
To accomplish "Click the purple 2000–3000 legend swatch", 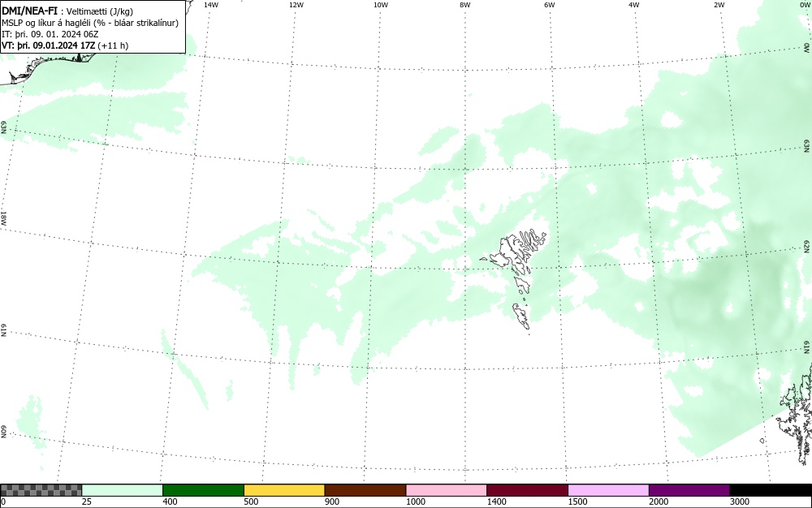I will [x=689, y=490].
